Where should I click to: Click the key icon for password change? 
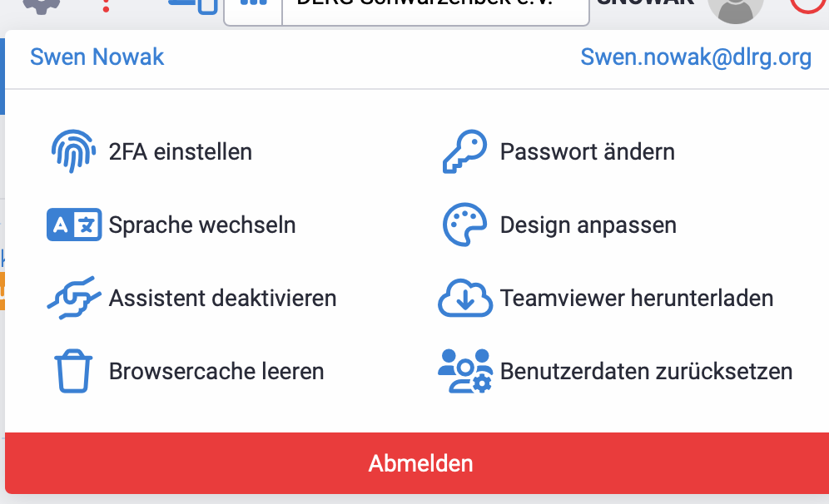click(x=463, y=151)
